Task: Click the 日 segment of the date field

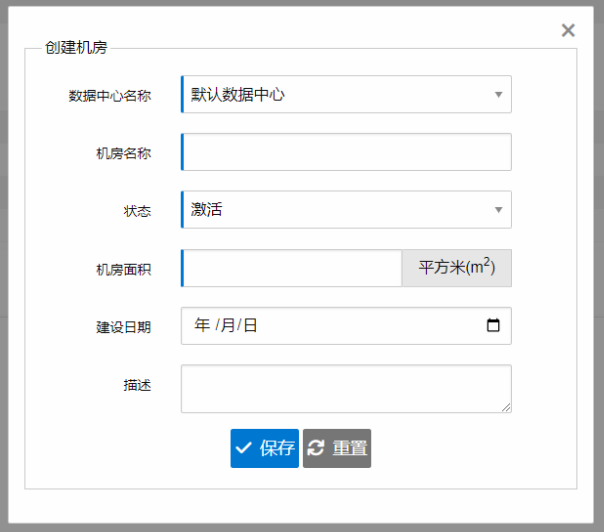Action: pyautogui.click(x=250, y=325)
